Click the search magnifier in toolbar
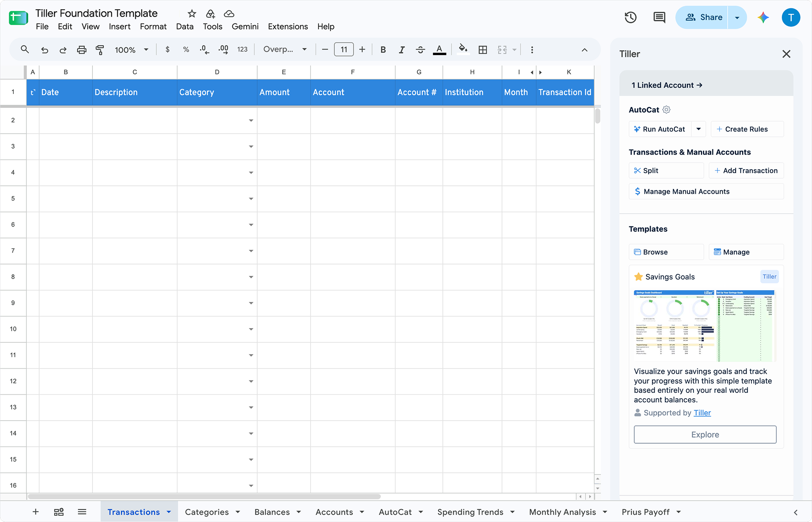812x522 pixels. click(25, 50)
